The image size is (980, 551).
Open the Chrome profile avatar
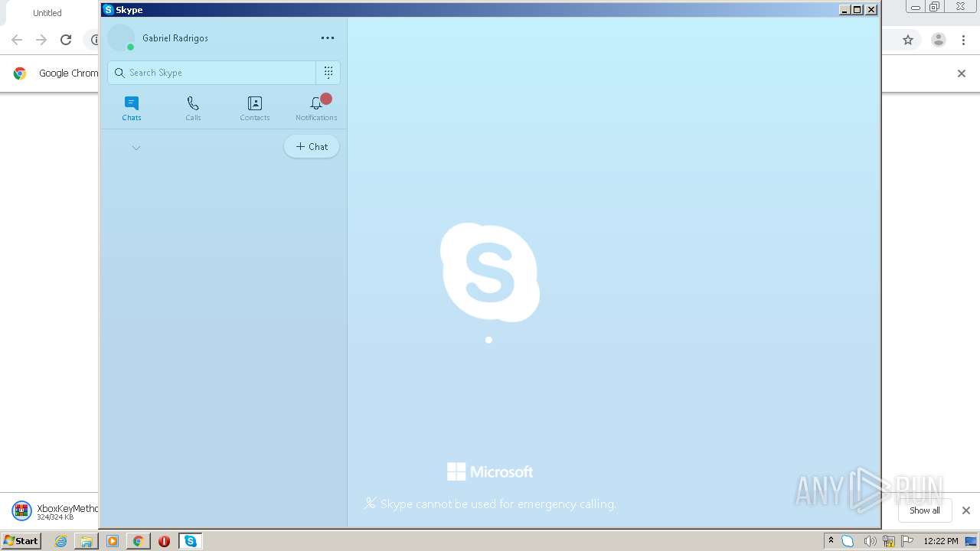click(939, 40)
